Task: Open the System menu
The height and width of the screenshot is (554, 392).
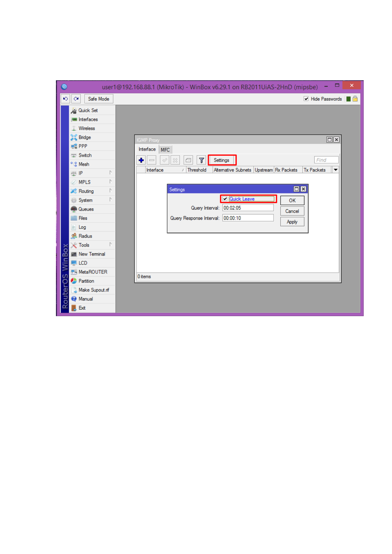Action: coord(92,200)
